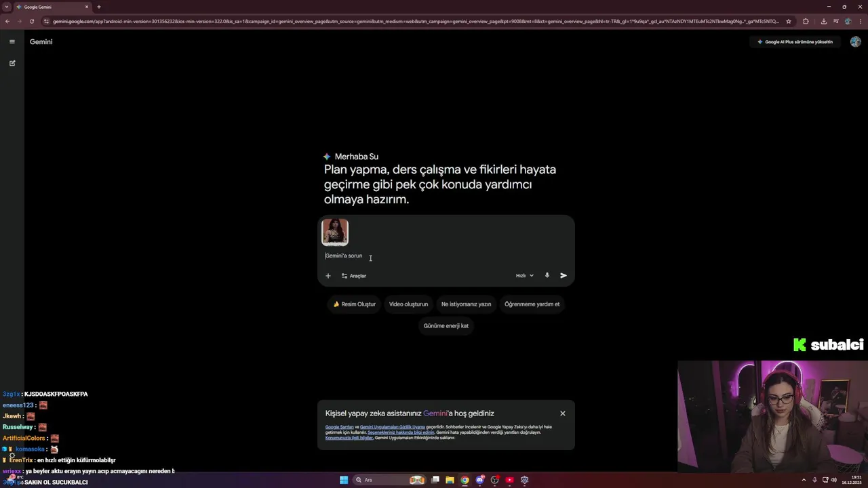Viewport: 868px width, 488px height.
Task: Open the taskbar clock and date
Action: tap(852, 480)
